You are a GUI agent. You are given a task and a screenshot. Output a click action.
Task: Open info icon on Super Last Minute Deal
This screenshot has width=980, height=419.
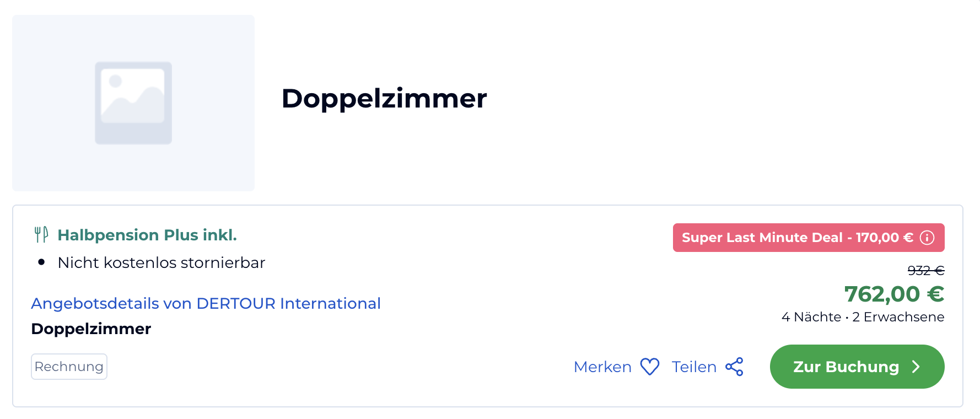pos(927,238)
